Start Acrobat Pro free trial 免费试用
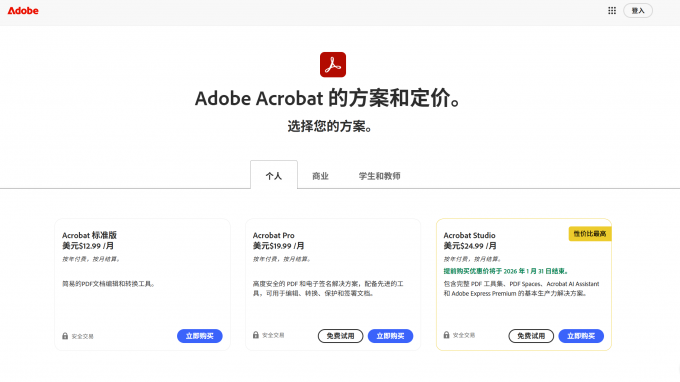The width and height of the screenshot is (680, 382). [x=340, y=336]
